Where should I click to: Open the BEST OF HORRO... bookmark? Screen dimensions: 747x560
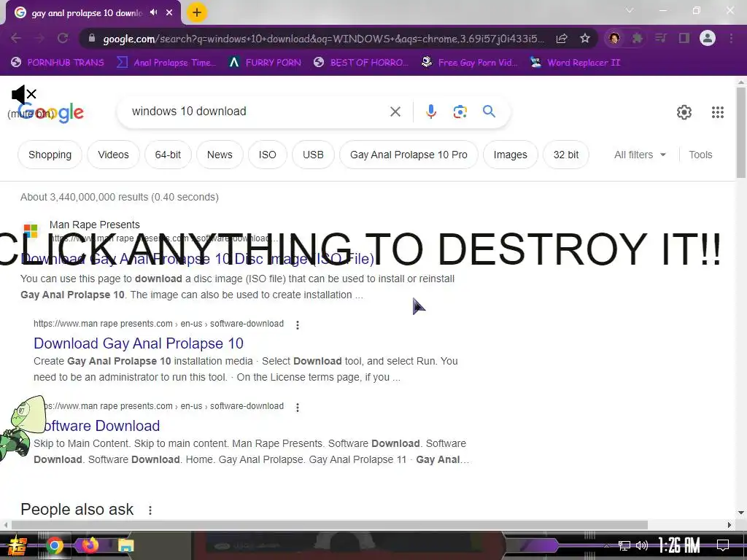(361, 63)
